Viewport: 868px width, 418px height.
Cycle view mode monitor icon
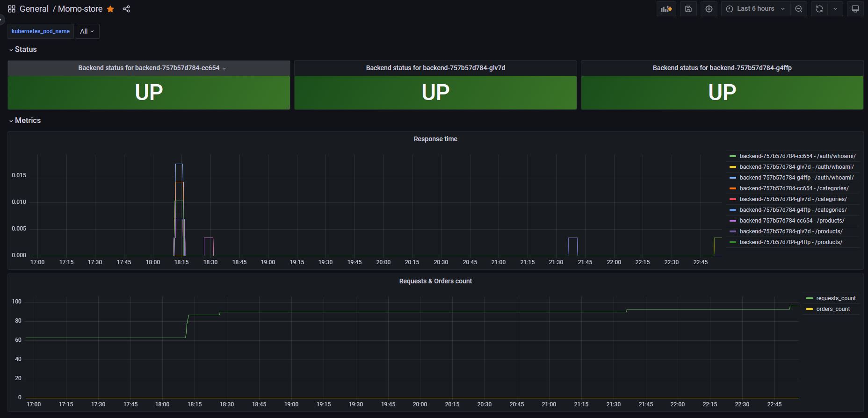pos(855,9)
